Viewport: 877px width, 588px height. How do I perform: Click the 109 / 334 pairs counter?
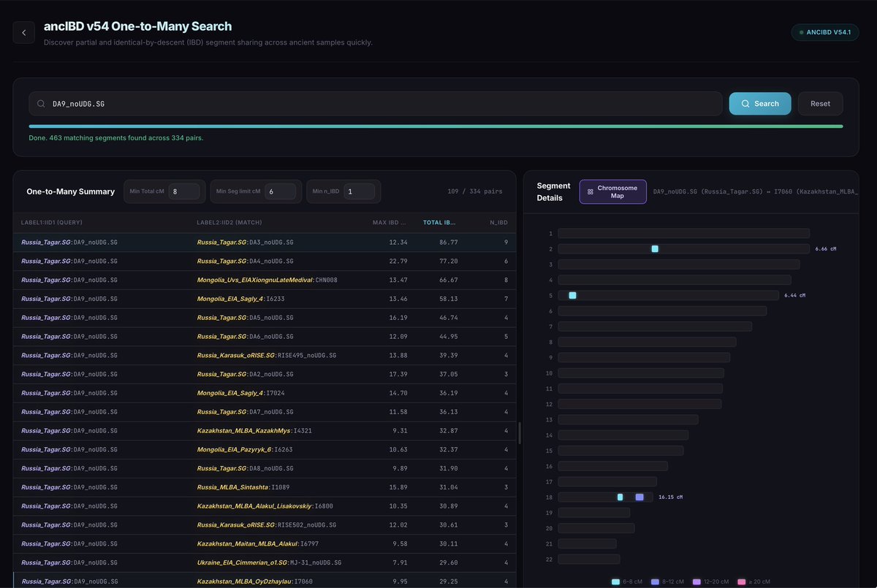[475, 191]
